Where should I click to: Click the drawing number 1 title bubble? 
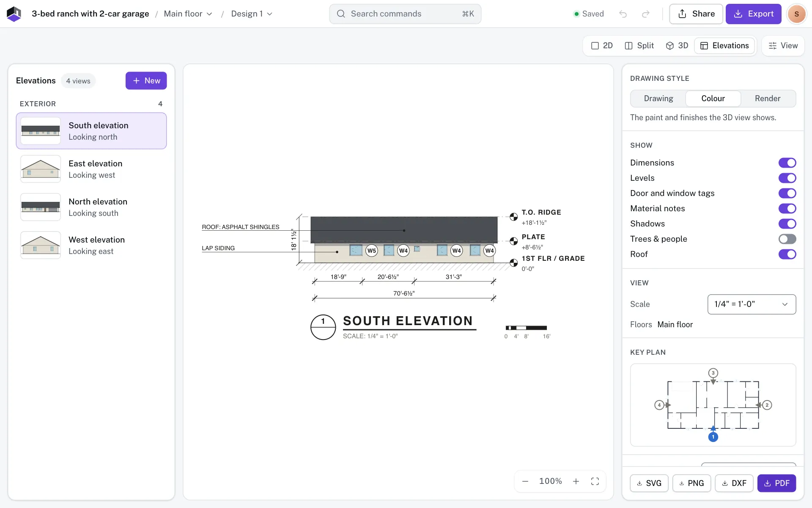point(323,327)
